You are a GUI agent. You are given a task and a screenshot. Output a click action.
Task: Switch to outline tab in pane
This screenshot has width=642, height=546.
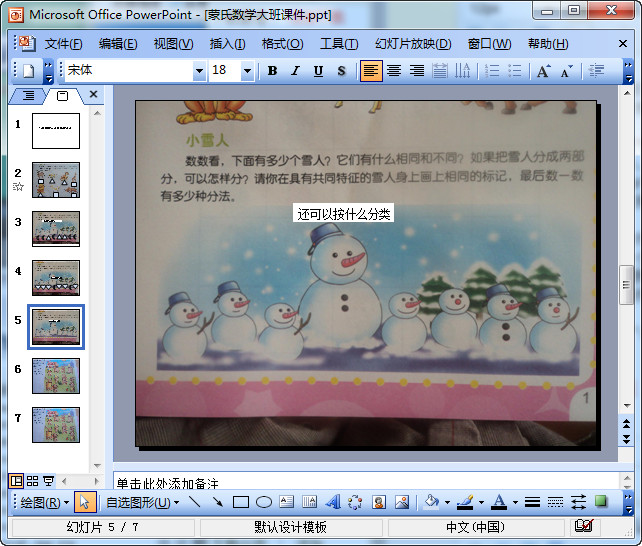[28, 96]
